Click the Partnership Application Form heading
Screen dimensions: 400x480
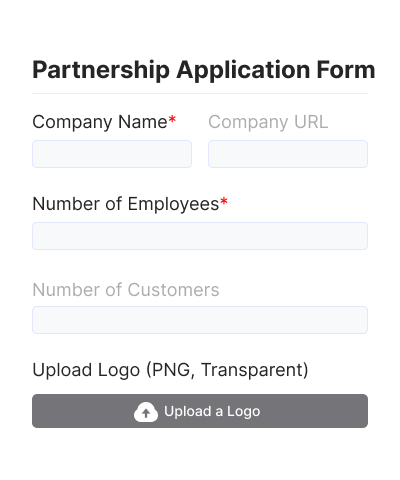[x=204, y=70]
